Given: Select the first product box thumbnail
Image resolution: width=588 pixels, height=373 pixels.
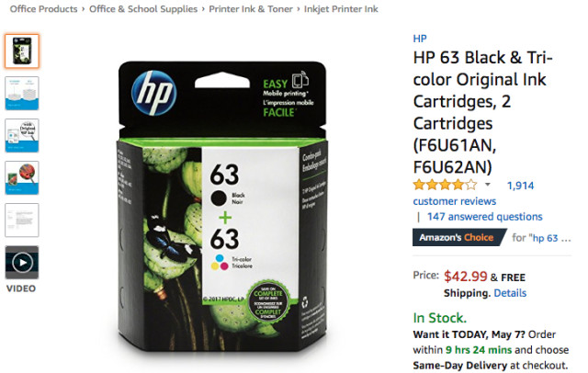Looking at the screenshot, I should (22, 51).
